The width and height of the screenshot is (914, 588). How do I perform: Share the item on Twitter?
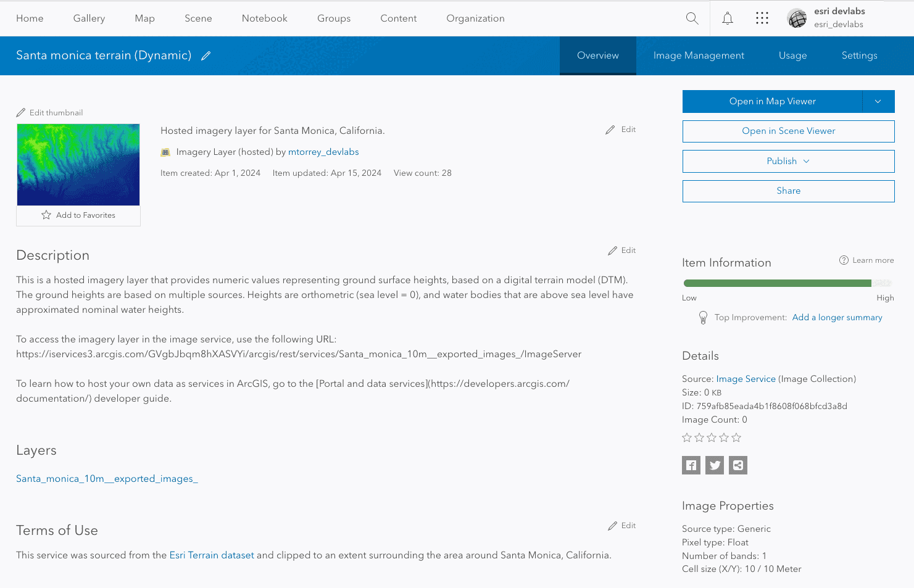714,465
